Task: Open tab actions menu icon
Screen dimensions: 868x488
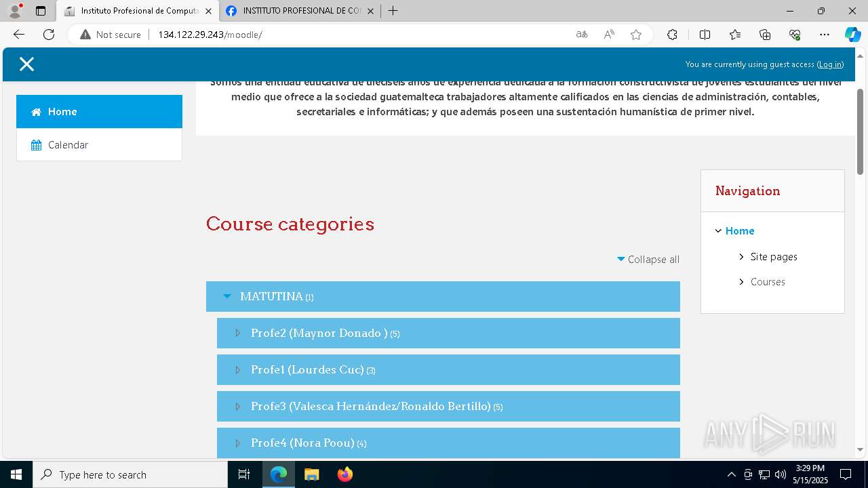Action: pyautogui.click(x=41, y=11)
